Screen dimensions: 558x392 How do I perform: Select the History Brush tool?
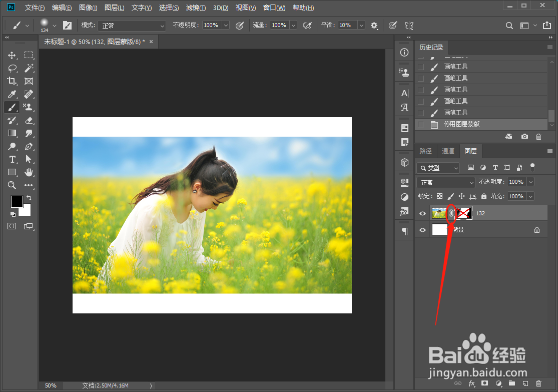click(x=12, y=120)
